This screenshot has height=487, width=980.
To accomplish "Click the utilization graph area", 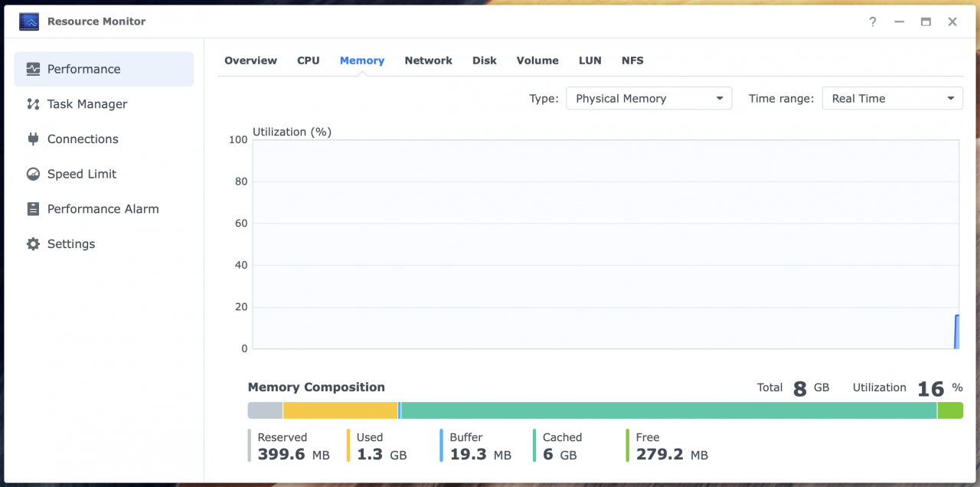I will [x=605, y=243].
